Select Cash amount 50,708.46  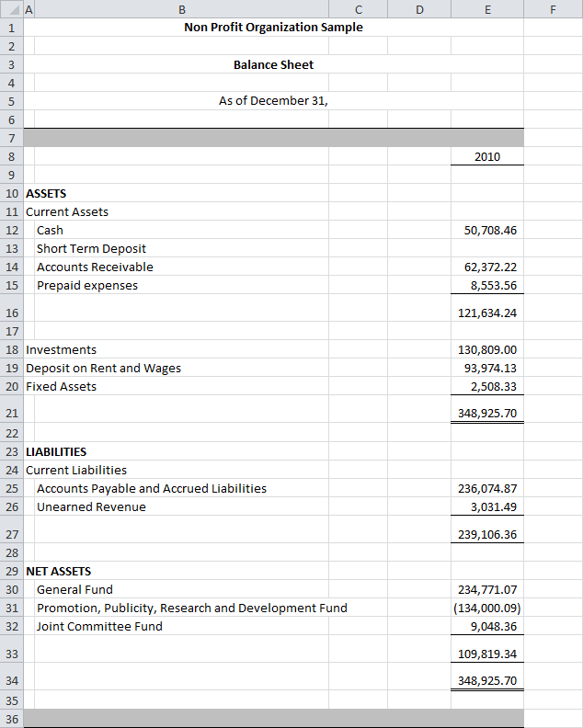[487, 231]
